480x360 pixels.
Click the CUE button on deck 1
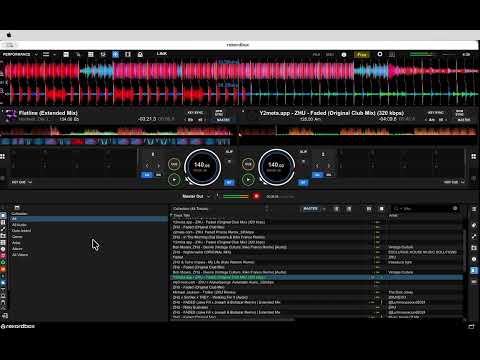[174, 164]
